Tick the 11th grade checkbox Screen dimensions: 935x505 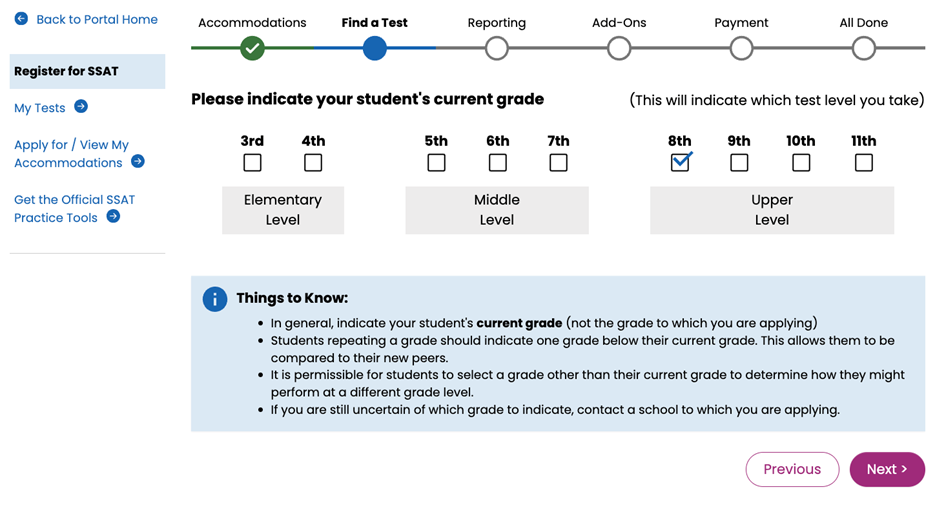point(863,162)
